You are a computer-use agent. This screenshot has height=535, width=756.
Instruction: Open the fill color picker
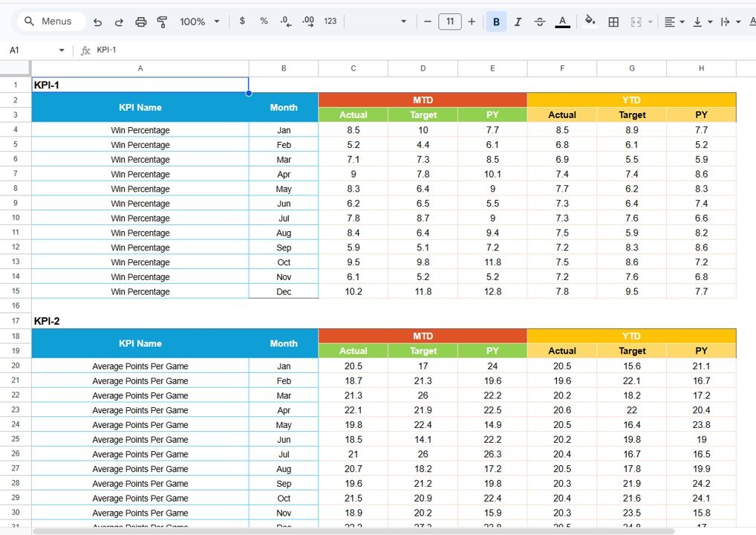(x=590, y=21)
